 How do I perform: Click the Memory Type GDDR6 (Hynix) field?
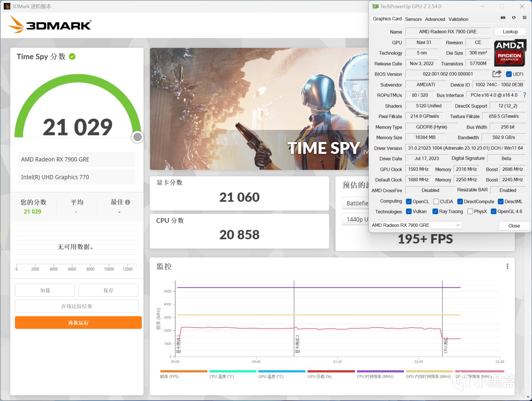pos(431,127)
